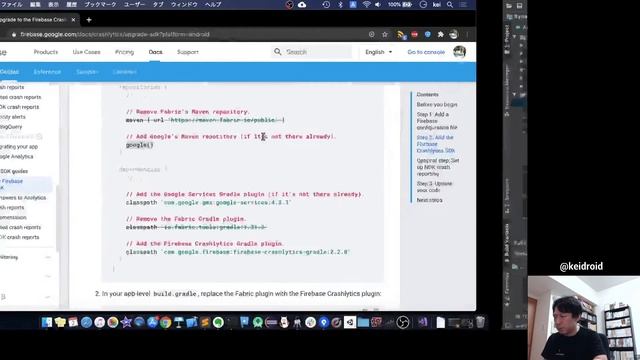Screen dimensions: 640x360
Task: Open a new Chrome tab with plus button
Action: (89, 20)
